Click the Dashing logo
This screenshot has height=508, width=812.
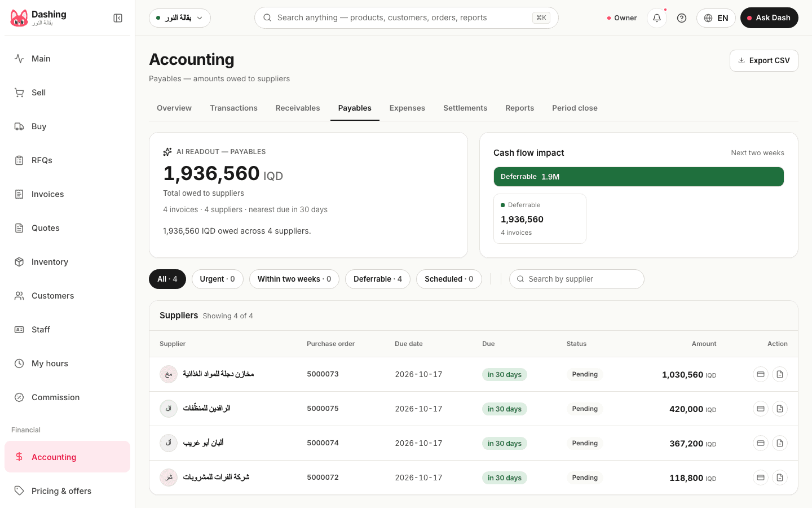click(19, 18)
